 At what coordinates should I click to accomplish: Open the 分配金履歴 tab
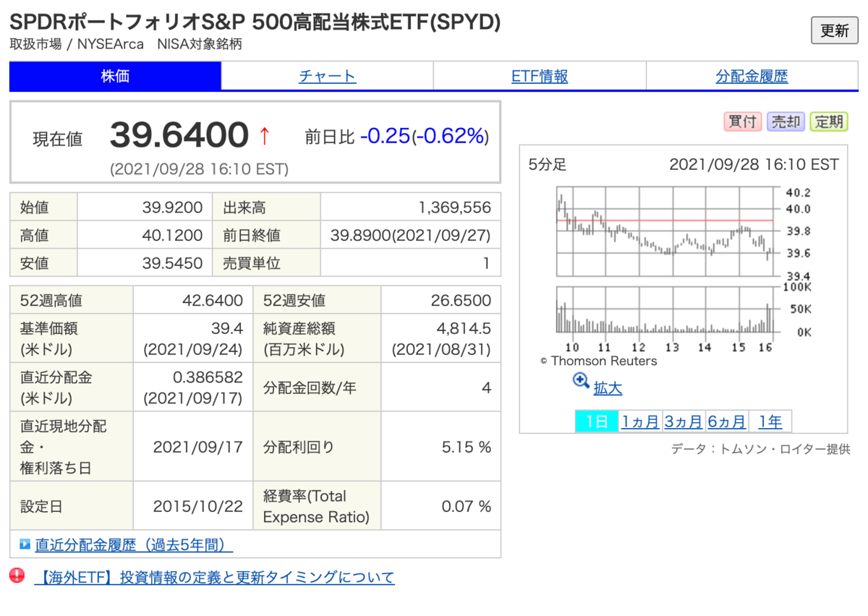(752, 77)
